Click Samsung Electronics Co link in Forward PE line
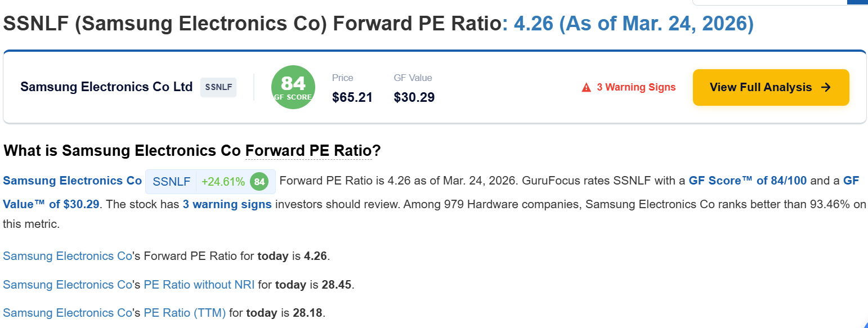868x328 pixels. [67, 256]
